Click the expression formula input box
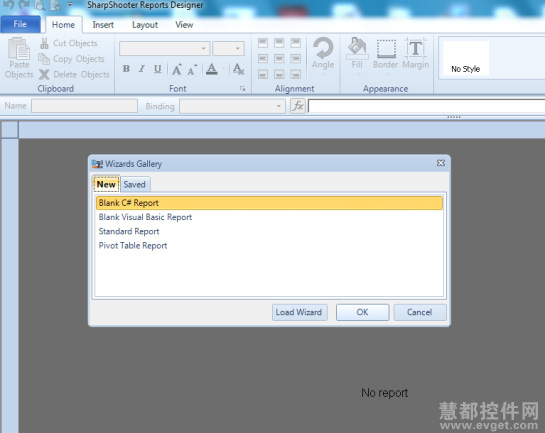Screen dimensions: 545x433 tap(426, 106)
